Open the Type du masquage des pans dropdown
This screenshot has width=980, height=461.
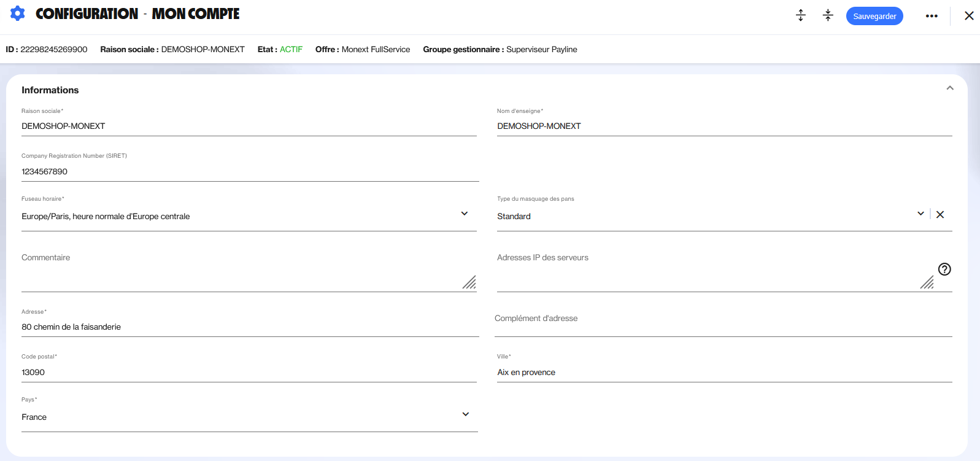(920, 214)
